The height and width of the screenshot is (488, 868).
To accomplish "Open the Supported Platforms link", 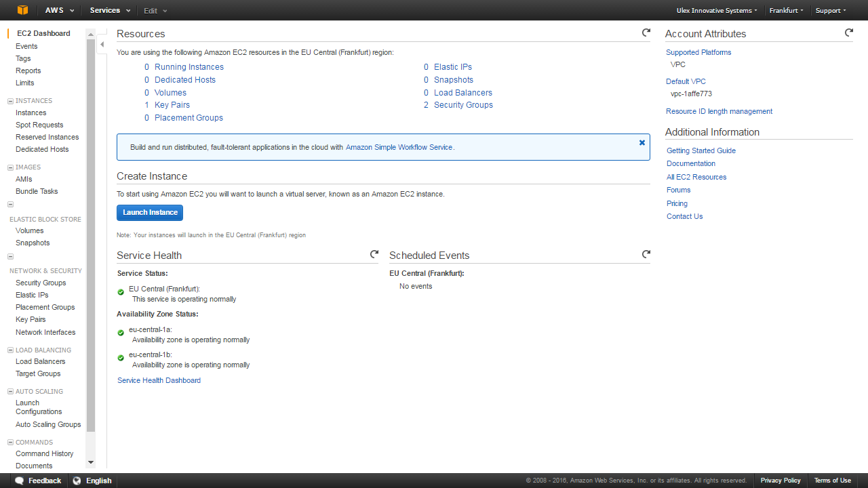I will coord(698,52).
